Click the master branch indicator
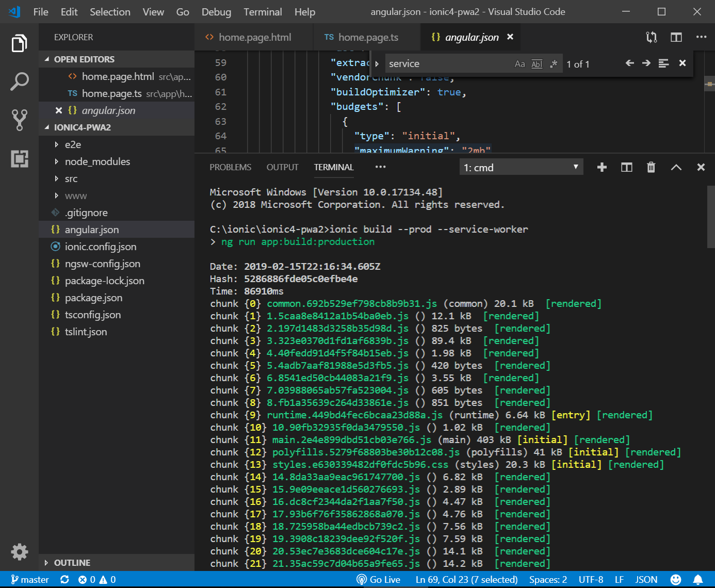The width and height of the screenshot is (715, 588). click(30, 580)
